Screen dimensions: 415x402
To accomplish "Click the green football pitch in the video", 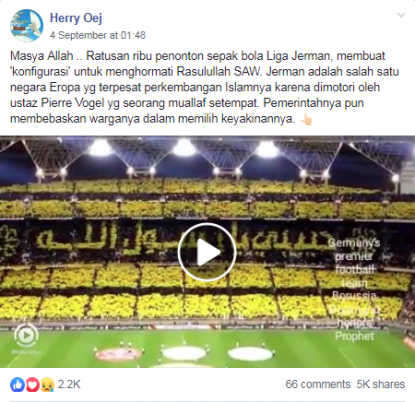I will point(207,348).
